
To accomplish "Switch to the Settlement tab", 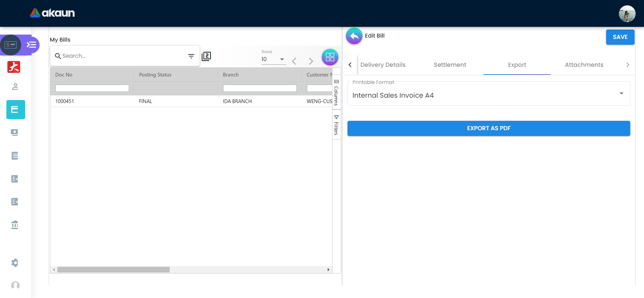I will tap(450, 65).
